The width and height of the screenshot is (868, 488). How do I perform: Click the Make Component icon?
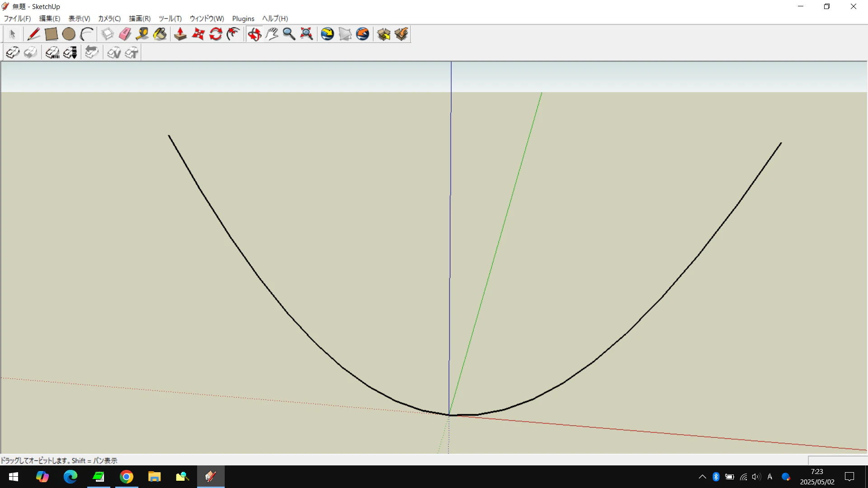[107, 34]
